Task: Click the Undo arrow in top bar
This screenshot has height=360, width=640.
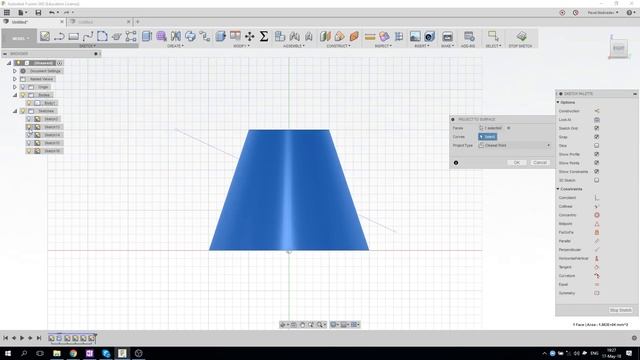Action: tap(52, 13)
